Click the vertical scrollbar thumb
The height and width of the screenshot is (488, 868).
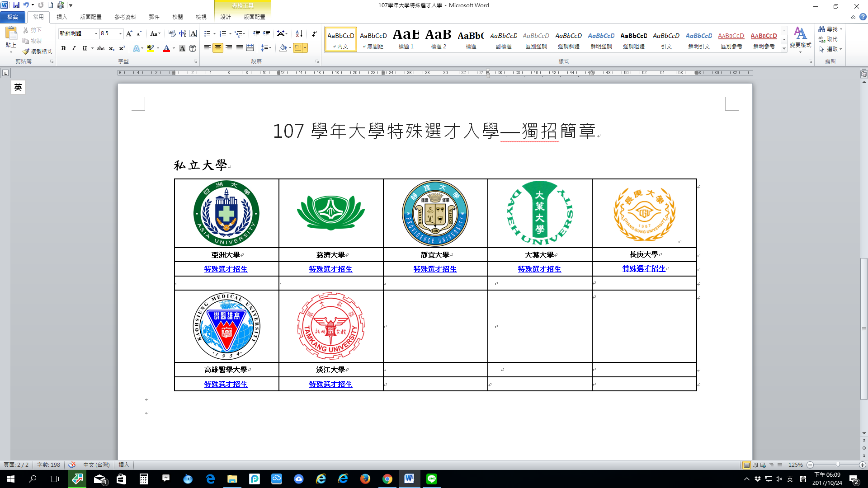[864, 328]
